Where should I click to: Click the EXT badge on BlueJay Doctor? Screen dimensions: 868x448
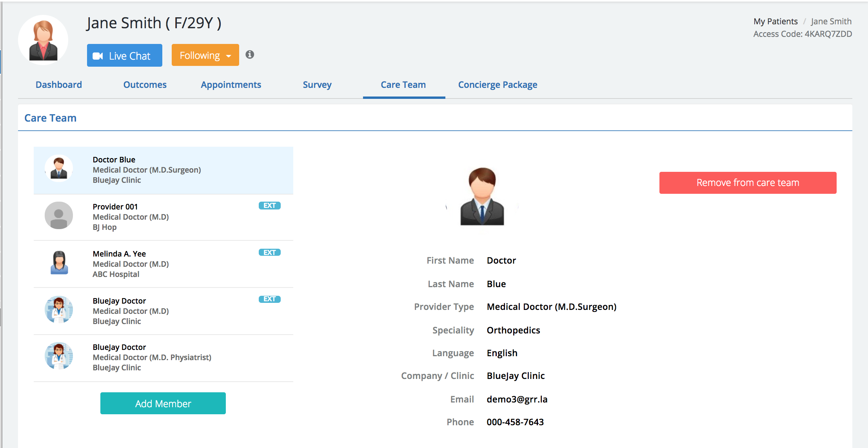pyautogui.click(x=269, y=299)
